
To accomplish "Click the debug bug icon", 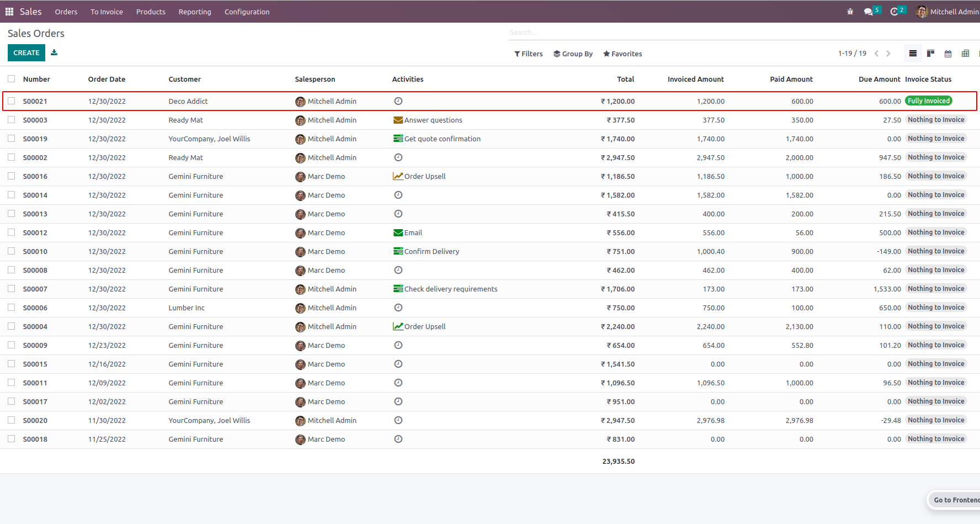I will click(850, 12).
